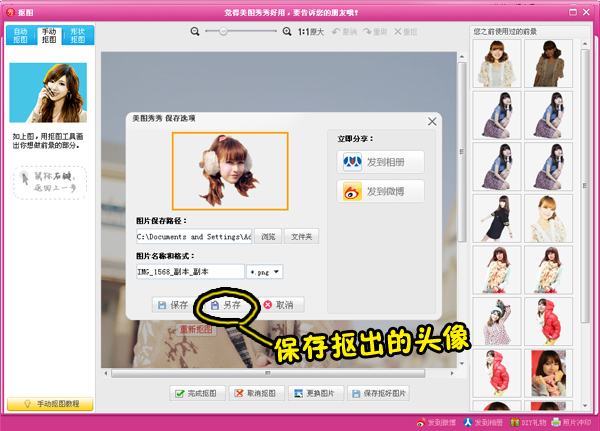The height and width of the screenshot is (431, 600).
Task: Switch to the 自动抠图 tab
Action: coord(20,37)
